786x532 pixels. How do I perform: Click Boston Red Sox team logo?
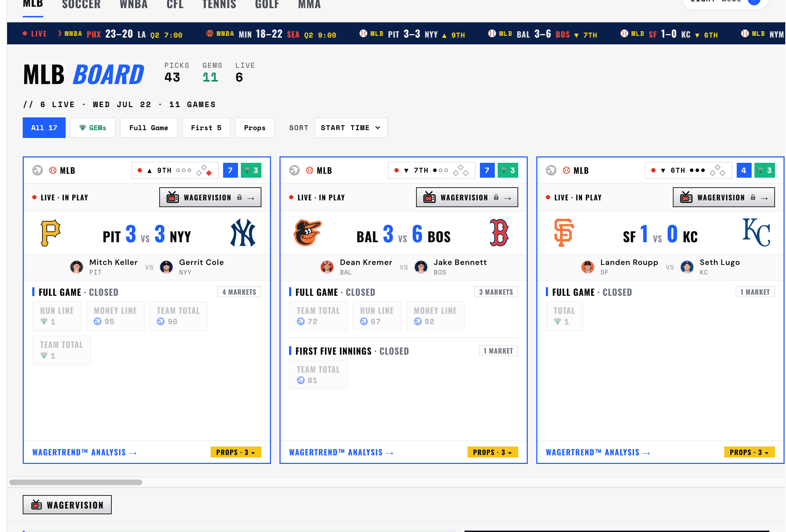point(499,233)
